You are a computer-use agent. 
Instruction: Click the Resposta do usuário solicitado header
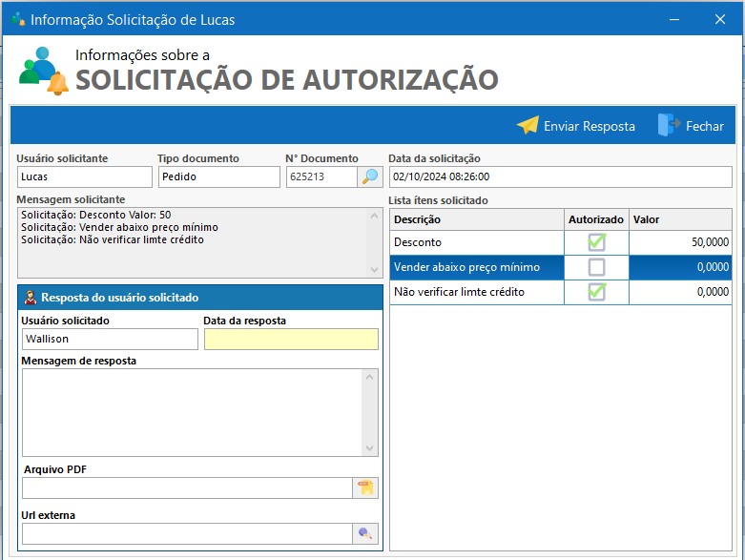(200, 298)
